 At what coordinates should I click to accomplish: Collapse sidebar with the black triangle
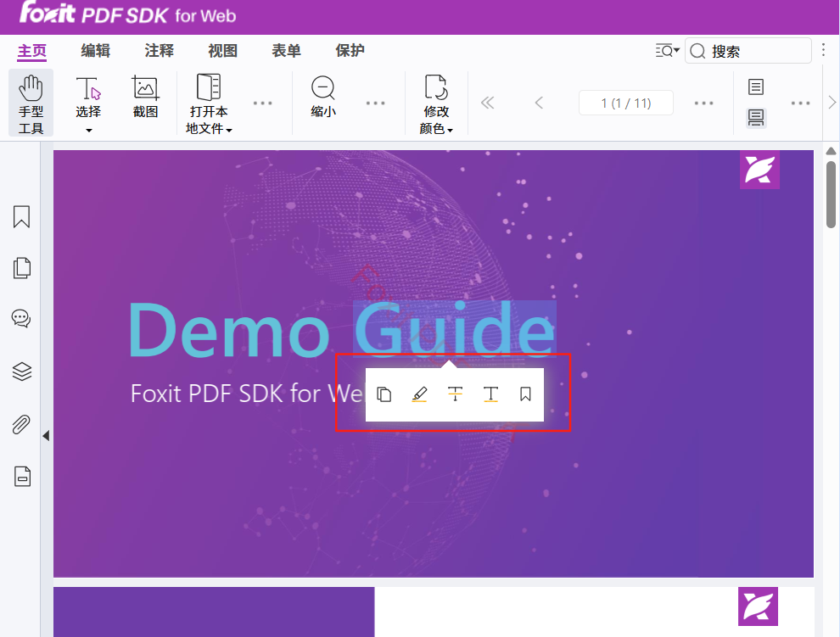(46, 436)
